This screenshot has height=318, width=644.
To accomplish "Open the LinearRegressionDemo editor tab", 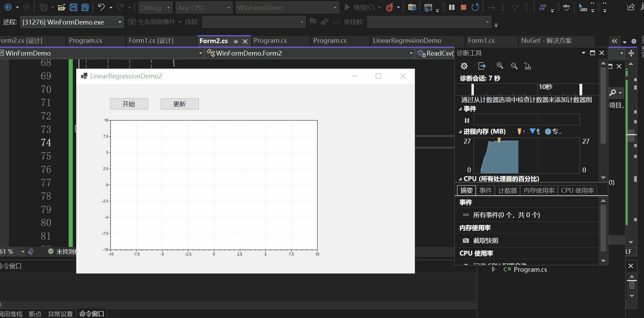I will (x=407, y=41).
